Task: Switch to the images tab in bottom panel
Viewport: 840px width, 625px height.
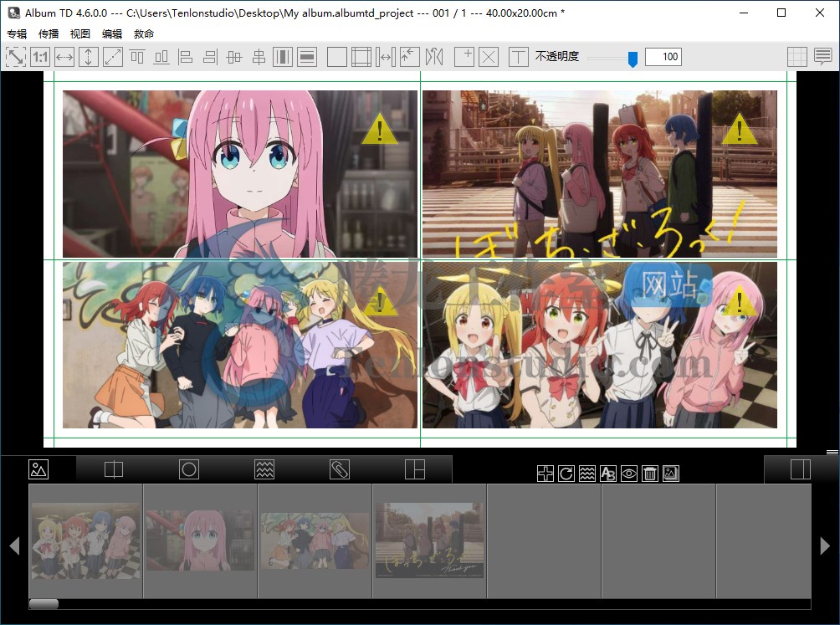Action: 38,469
